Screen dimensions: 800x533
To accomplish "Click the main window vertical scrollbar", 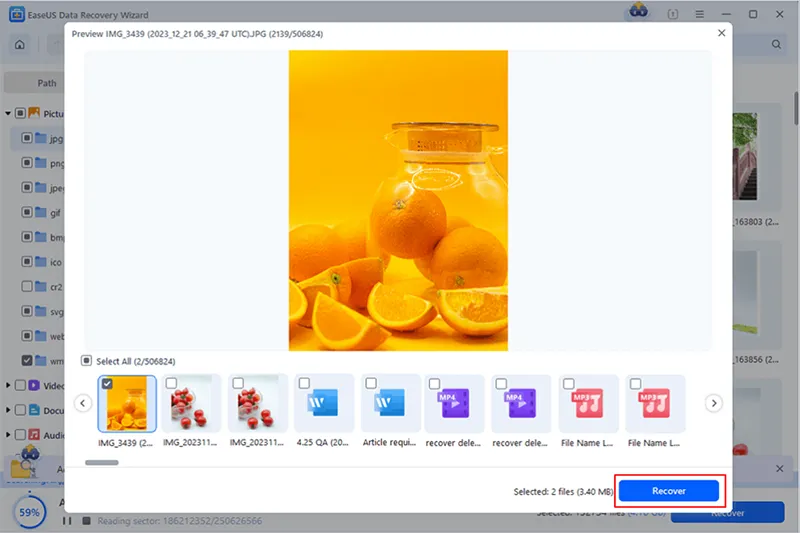I will pos(796,108).
